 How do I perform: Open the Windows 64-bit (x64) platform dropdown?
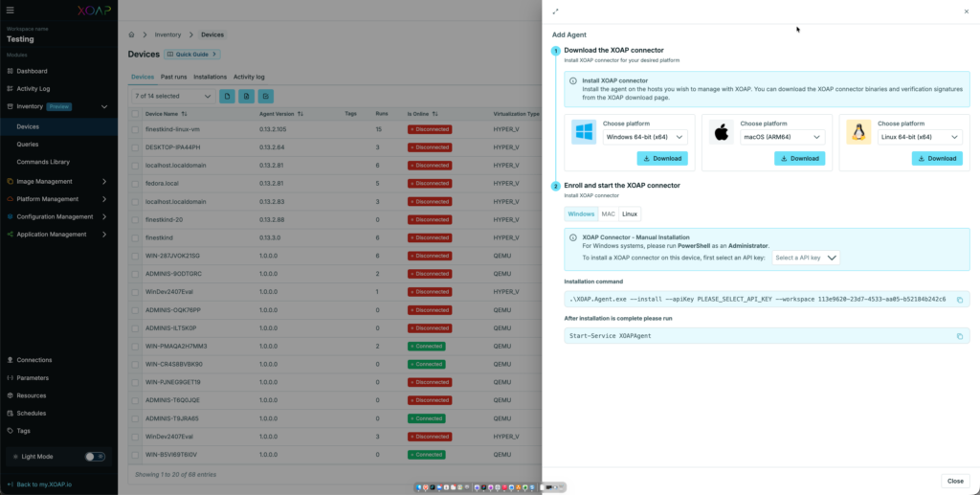646,137
